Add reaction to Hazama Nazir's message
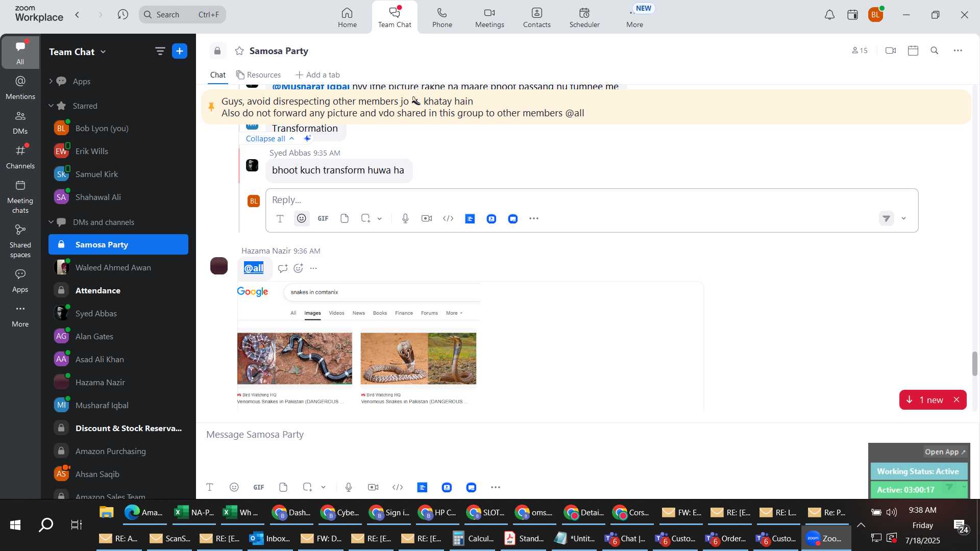The height and width of the screenshot is (551, 980). [299, 268]
